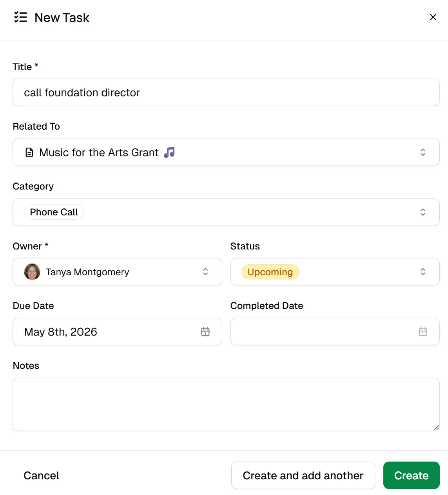
Task: Open the Completed Date calendar icon
Action: [423, 332]
